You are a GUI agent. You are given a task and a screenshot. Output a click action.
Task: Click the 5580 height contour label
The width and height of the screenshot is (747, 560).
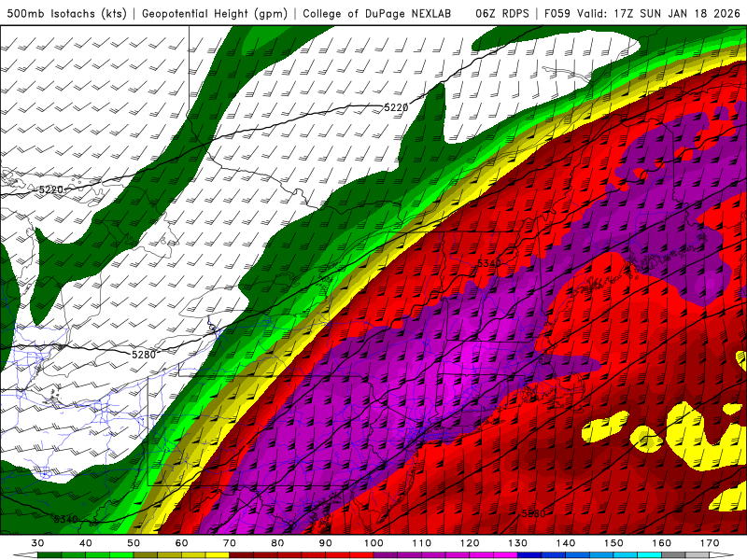(x=533, y=514)
